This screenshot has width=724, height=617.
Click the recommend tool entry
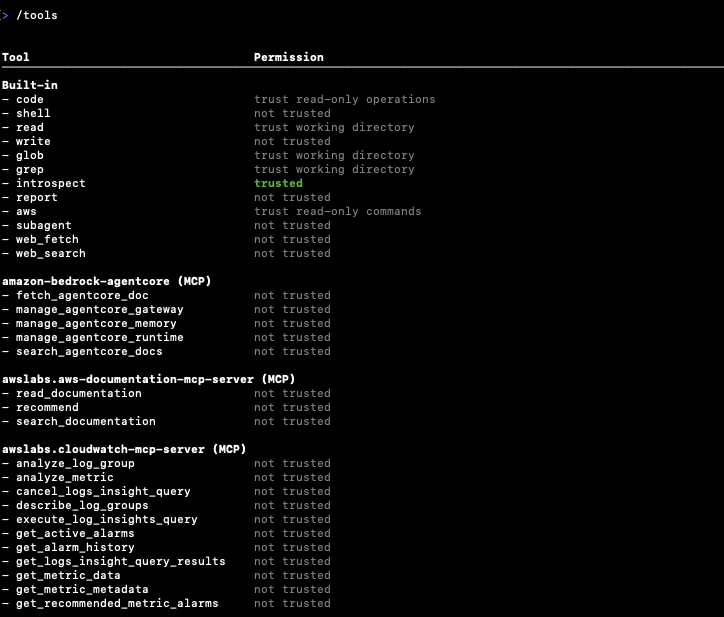47,407
